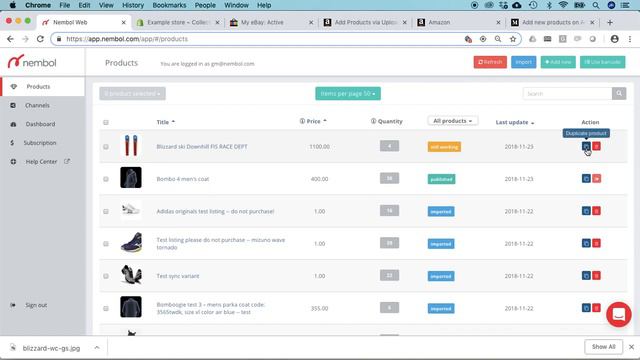640x360 pixels.
Task: Open the History menu in menu bar
Action: (x=133, y=5)
